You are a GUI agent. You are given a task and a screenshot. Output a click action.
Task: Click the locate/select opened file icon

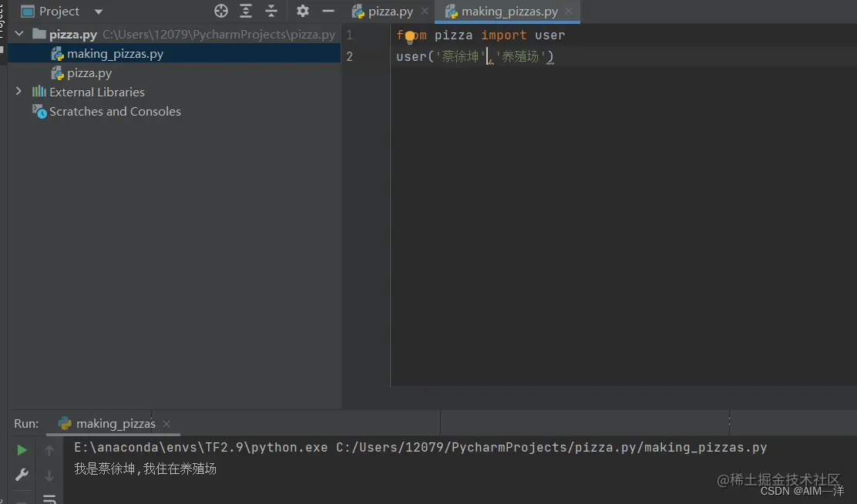(x=221, y=11)
